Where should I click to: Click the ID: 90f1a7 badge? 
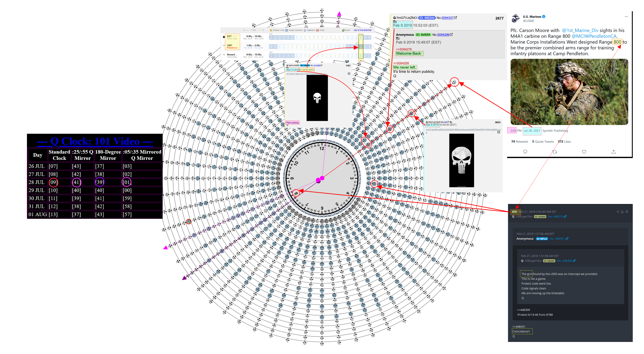(542, 239)
